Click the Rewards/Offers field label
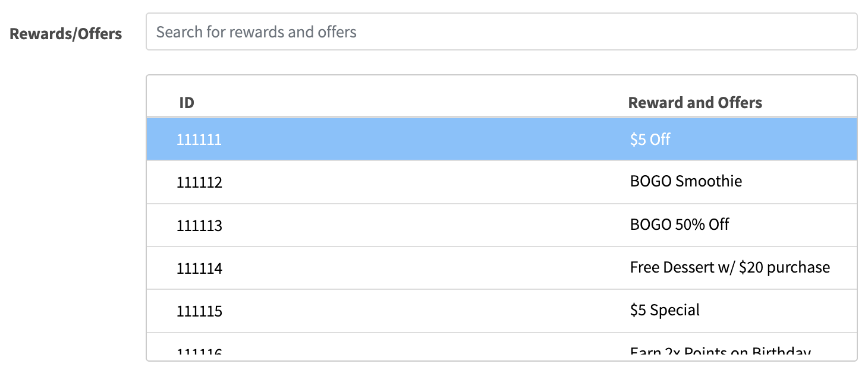868x367 pixels. pyautogui.click(x=66, y=34)
